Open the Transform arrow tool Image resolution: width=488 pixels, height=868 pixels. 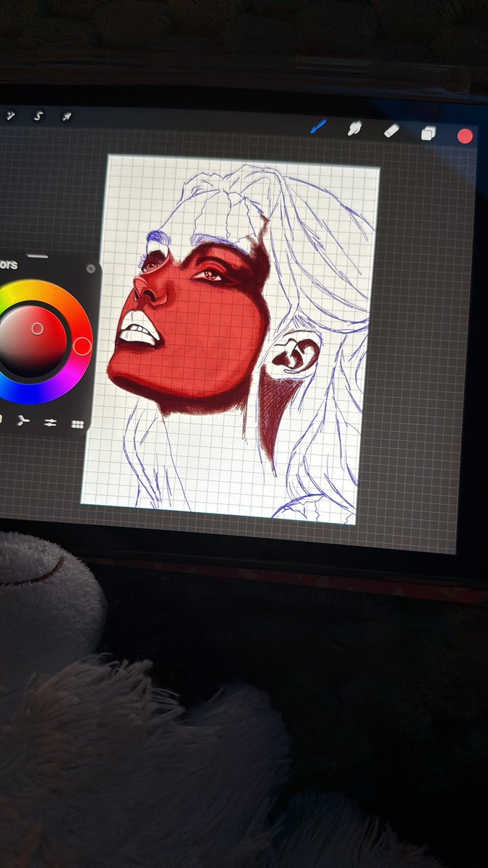pos(66,116)
